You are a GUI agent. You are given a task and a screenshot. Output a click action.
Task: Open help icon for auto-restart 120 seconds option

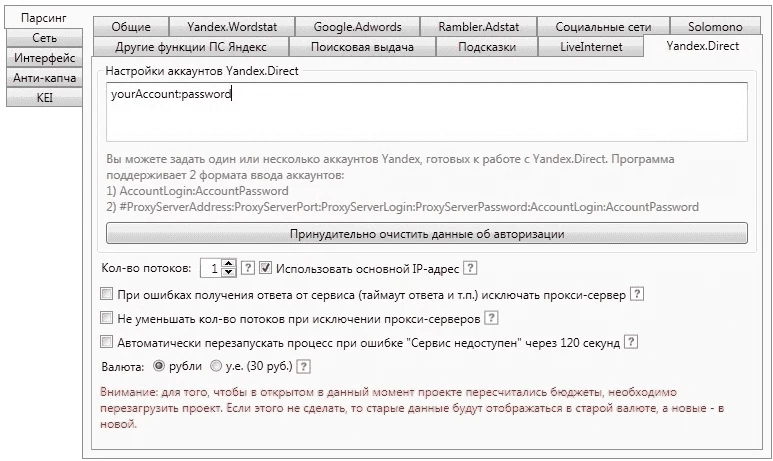pos(631,342)
